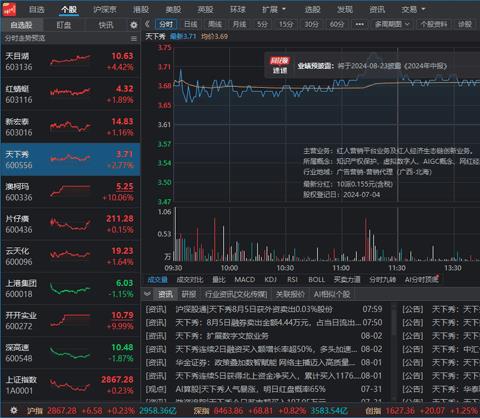Expand the 交易 dropdown menu
Viewport: 480px width, 418px height.
(413, 9)
